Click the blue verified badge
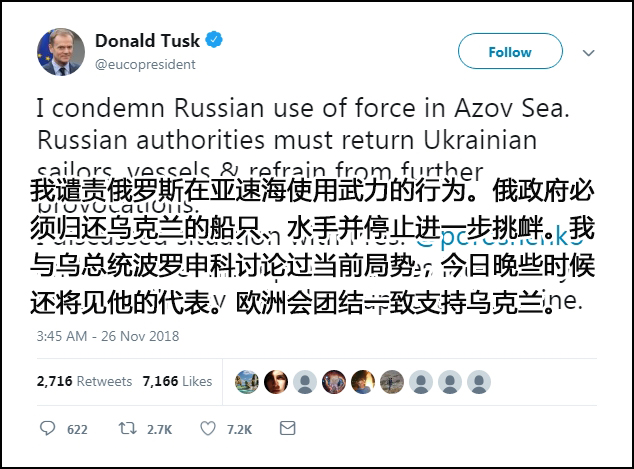634x469 pixels. pyautogui.click(x=215, y=41)
